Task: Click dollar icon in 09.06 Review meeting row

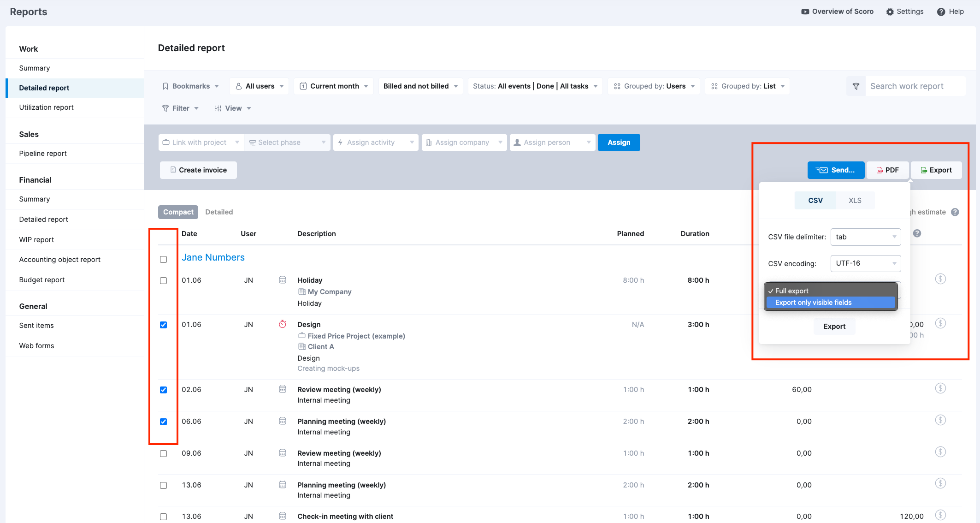Action: 940,452
